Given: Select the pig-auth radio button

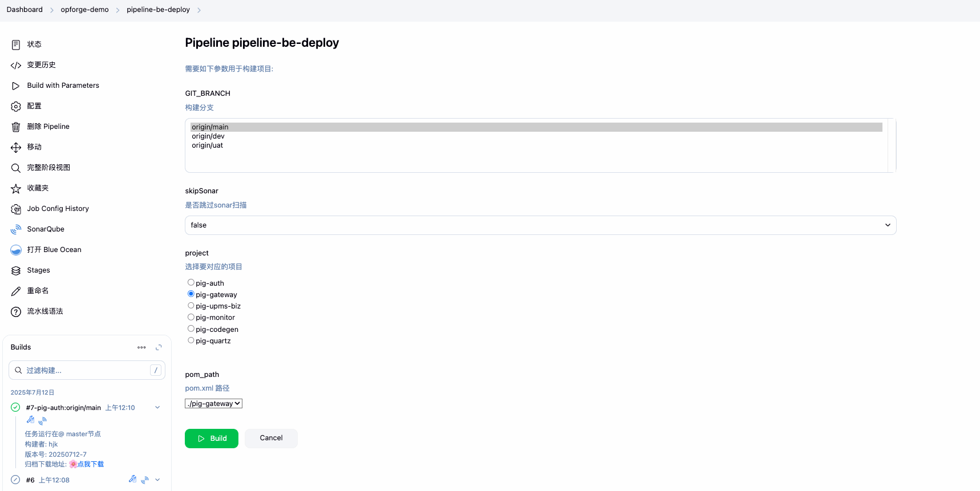Looking at the screenshot, I should coord(191,282).
